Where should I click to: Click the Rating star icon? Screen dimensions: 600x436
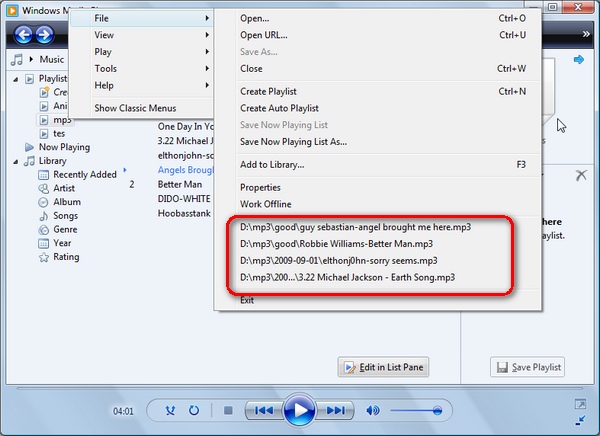44,257
